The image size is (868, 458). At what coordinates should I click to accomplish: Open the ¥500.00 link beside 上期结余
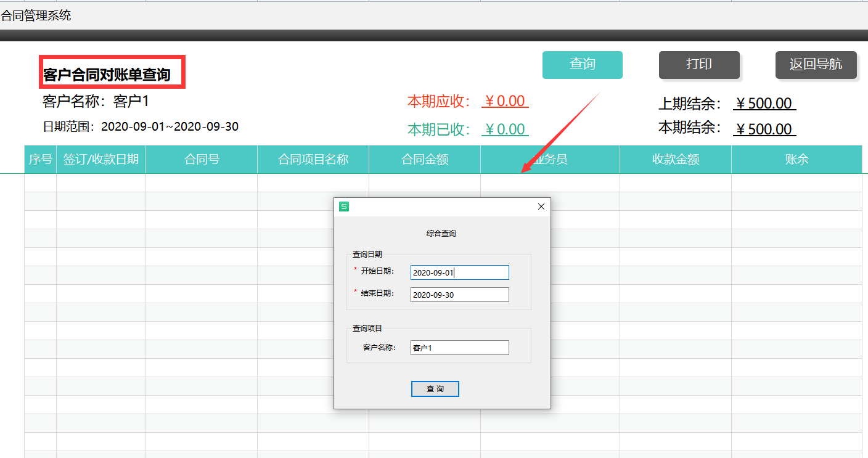click(x=764, y=103)
